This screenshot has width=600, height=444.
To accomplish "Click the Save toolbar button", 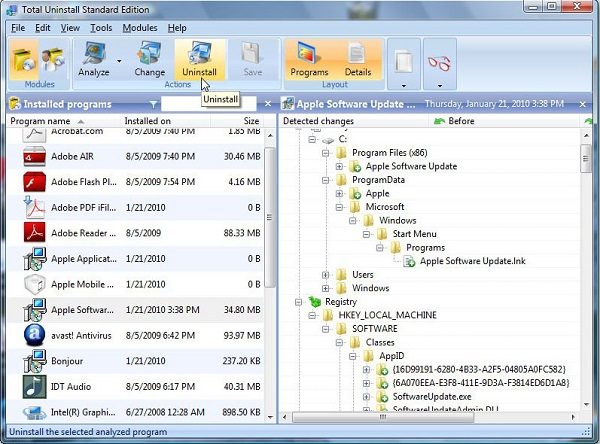I will (253, 59).
